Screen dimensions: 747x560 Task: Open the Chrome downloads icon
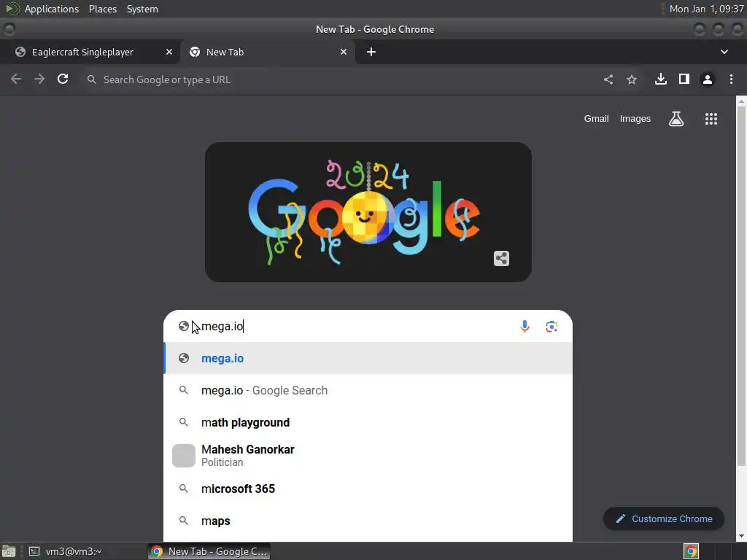click(661, 79)
